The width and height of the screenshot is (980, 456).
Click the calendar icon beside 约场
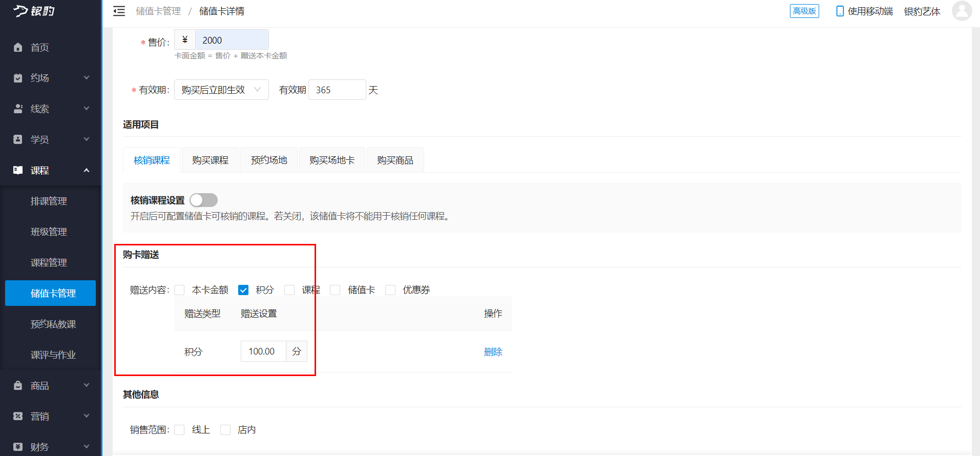(18, 78)
